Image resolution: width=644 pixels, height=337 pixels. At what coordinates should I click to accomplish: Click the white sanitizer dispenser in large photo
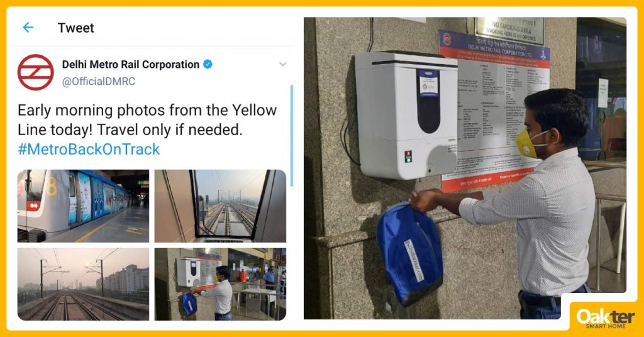click(407, 115)
